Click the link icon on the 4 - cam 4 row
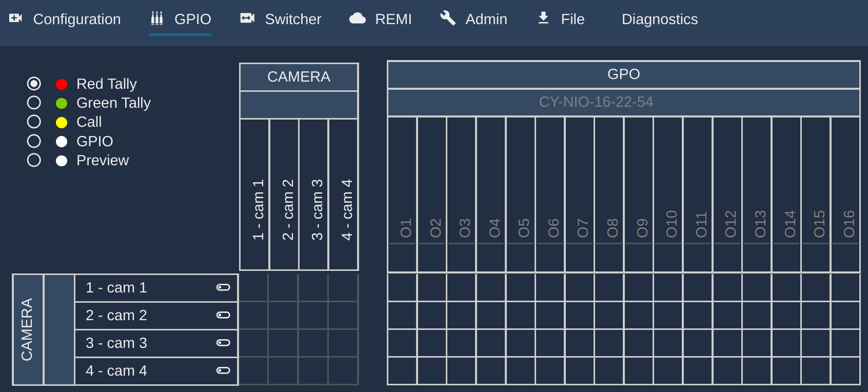 (223, 370)
